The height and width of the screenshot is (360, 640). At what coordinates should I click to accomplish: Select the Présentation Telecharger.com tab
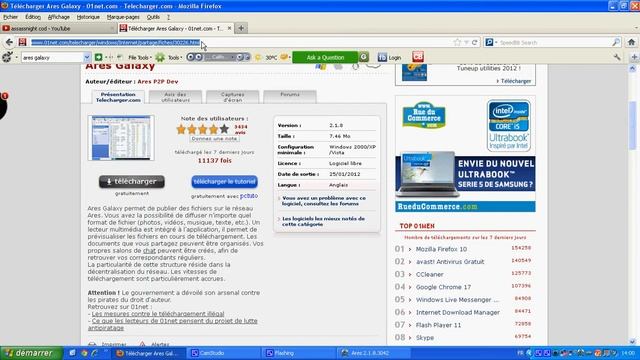click(118, 97)
